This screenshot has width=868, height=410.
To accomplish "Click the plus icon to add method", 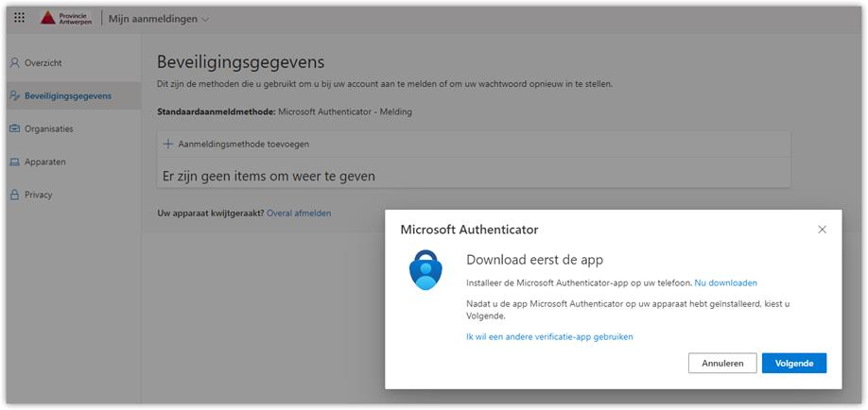I will click(168, 144).
